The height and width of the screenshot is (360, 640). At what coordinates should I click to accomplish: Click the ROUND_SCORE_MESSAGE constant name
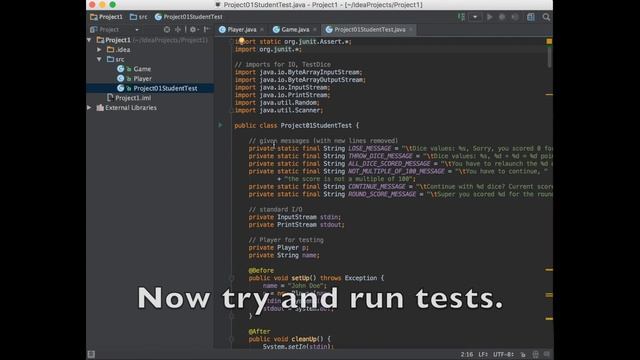pos(382,194)
